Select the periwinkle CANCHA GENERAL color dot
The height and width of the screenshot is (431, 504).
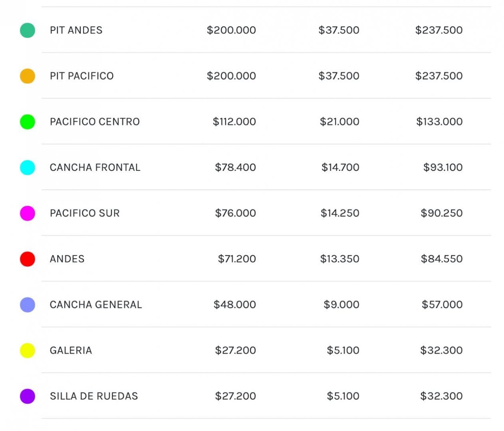pos(28,305)
